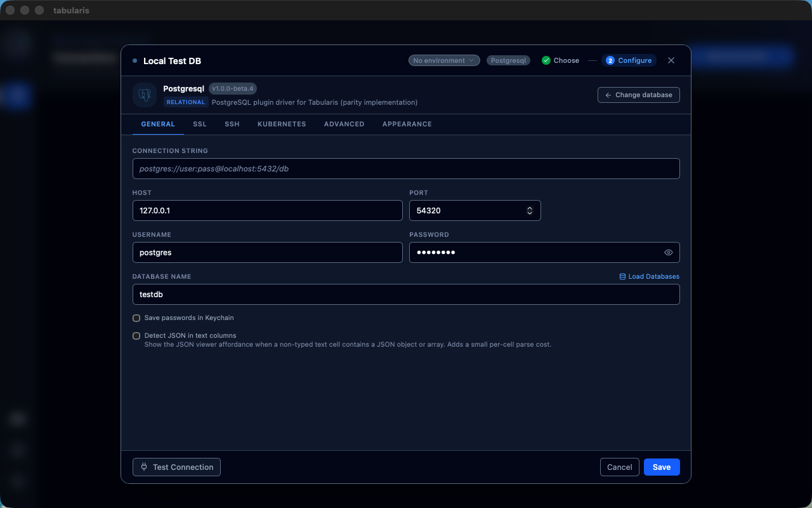The width and height of the screenshot is (812, 508).
Task: Enable Detect JSON in text columns
Action: [x=136, y=336]
